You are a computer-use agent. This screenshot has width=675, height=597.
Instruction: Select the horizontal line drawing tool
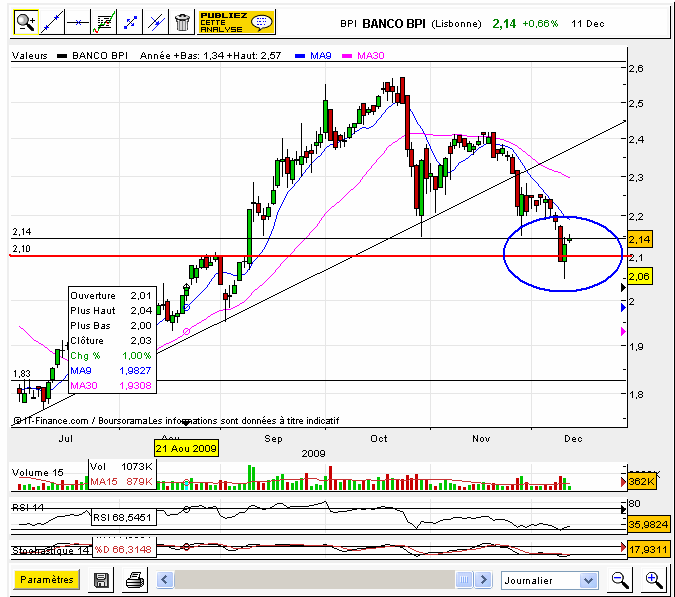77,22
